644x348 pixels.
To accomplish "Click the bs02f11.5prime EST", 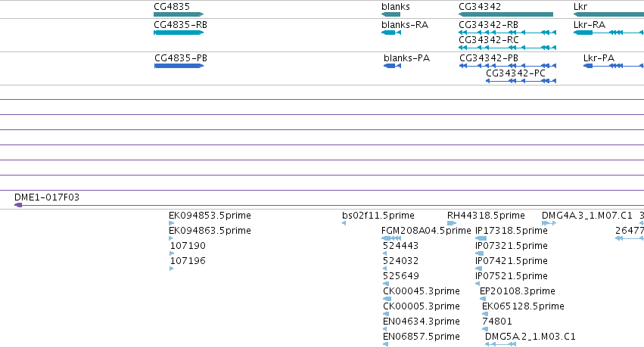I will tap(344, 223).
